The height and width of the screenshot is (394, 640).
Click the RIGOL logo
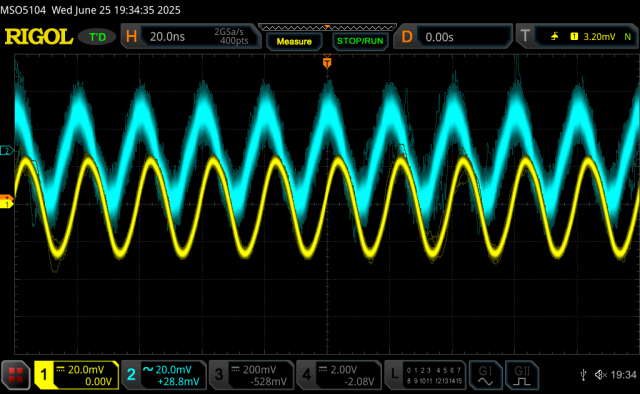click(39, 37)
